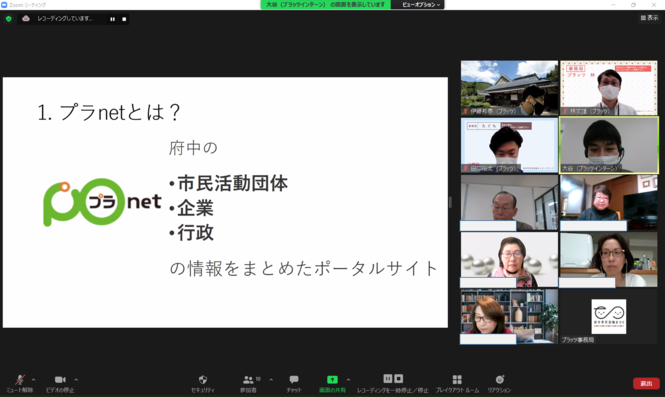Maximize the Zoom meeting window
Screen dimensions: 665x397
[633, 5]
